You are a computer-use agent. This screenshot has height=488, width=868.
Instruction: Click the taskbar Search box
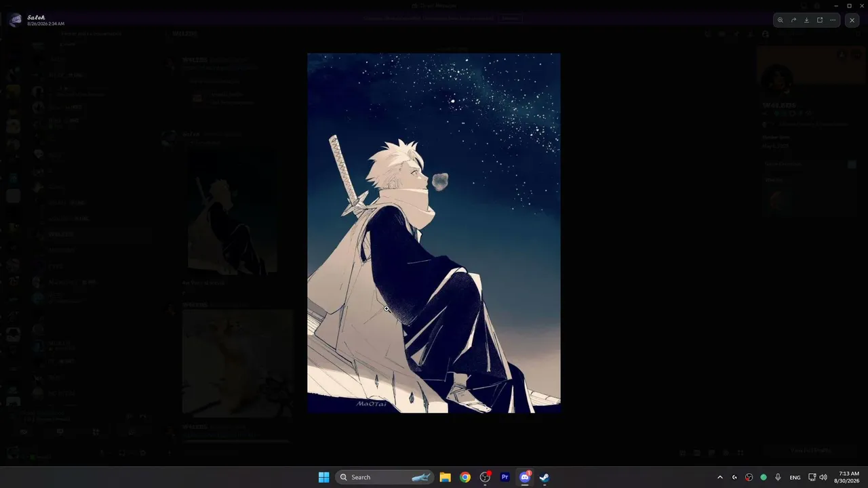tap(385, 477)
